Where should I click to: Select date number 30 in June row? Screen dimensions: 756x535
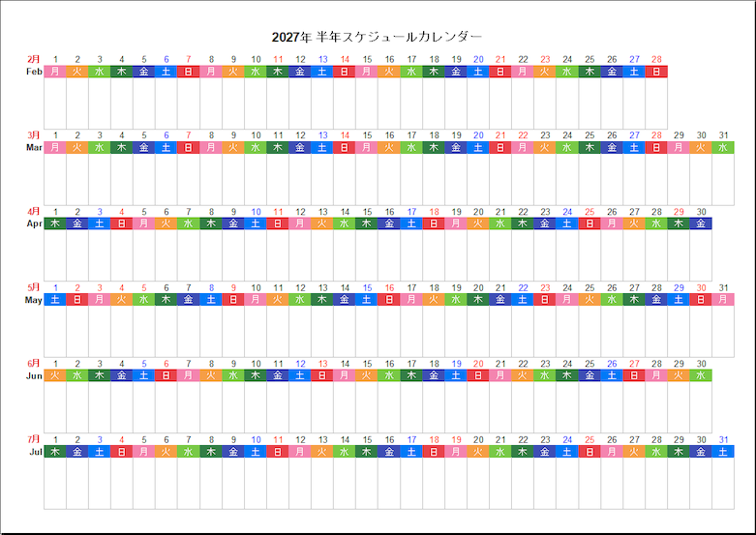pyautogui.click(x=701, y=364)
